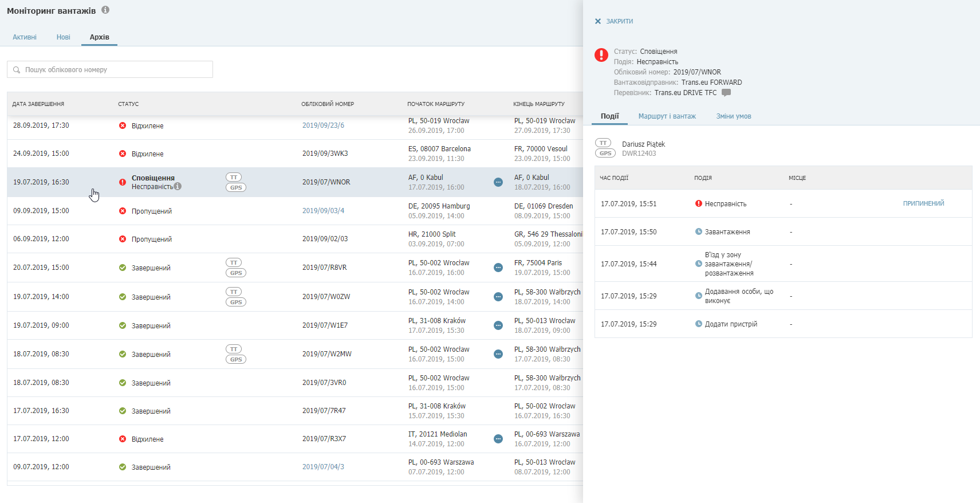Click the Додавання особи, що виконує event

[x=739, y=296]
